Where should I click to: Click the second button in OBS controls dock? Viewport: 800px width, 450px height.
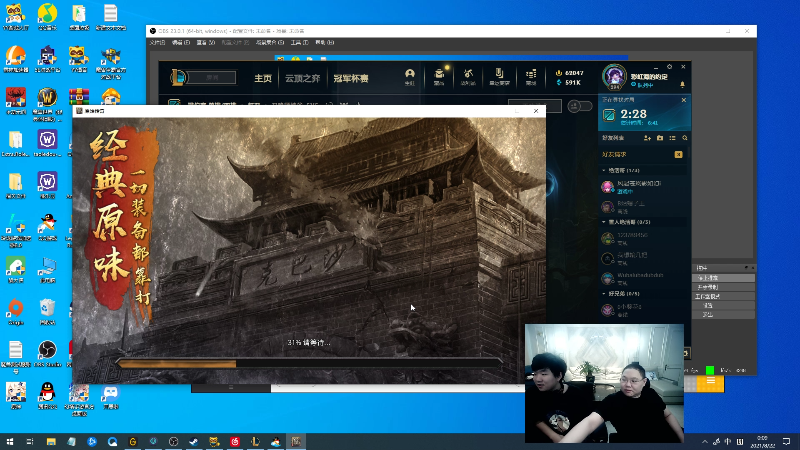tap(723, 287)
